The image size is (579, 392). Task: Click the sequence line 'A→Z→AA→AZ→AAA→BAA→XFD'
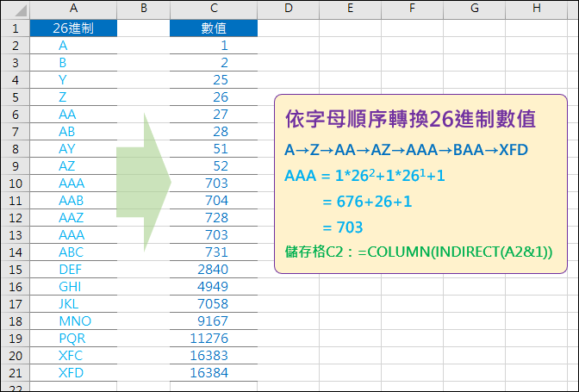click(x=406, y=150)
